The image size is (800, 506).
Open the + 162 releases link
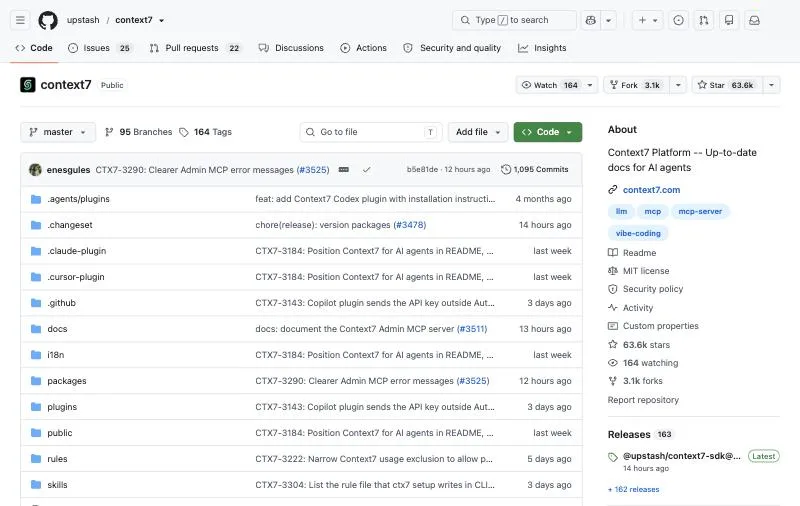(633, 489)
